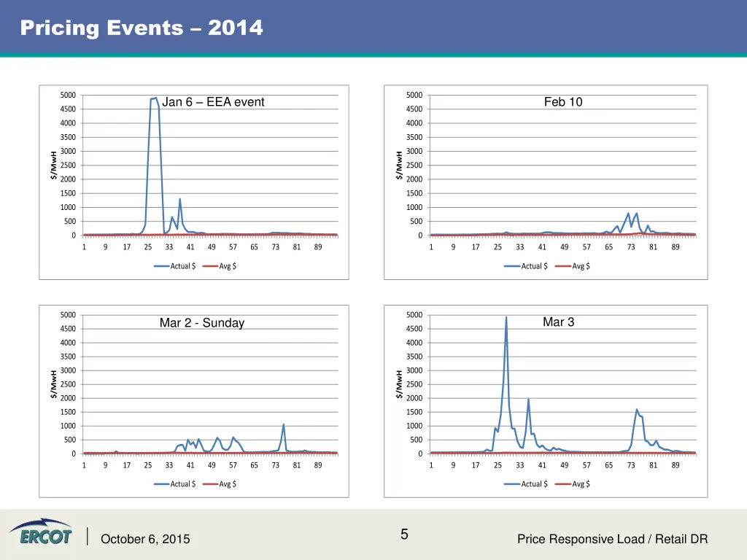
Task: Click the "Mar 3" chart title
Action: (x=558, y=322)
